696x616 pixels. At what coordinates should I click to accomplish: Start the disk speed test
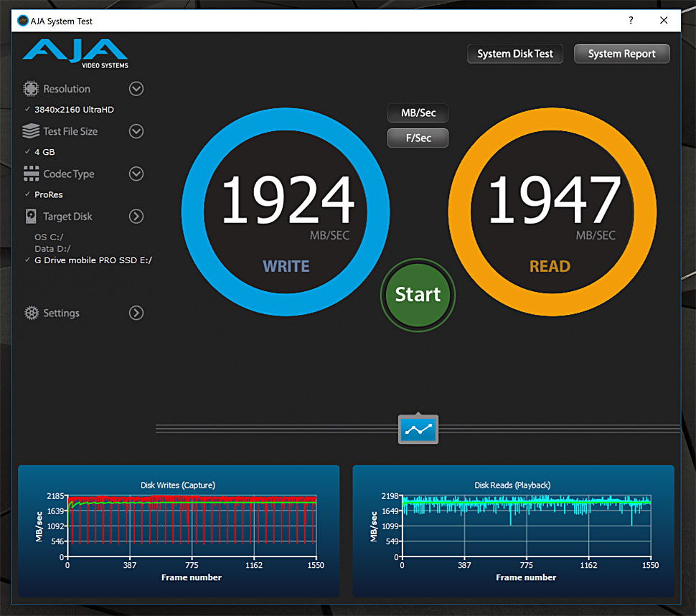click(418, 295)
